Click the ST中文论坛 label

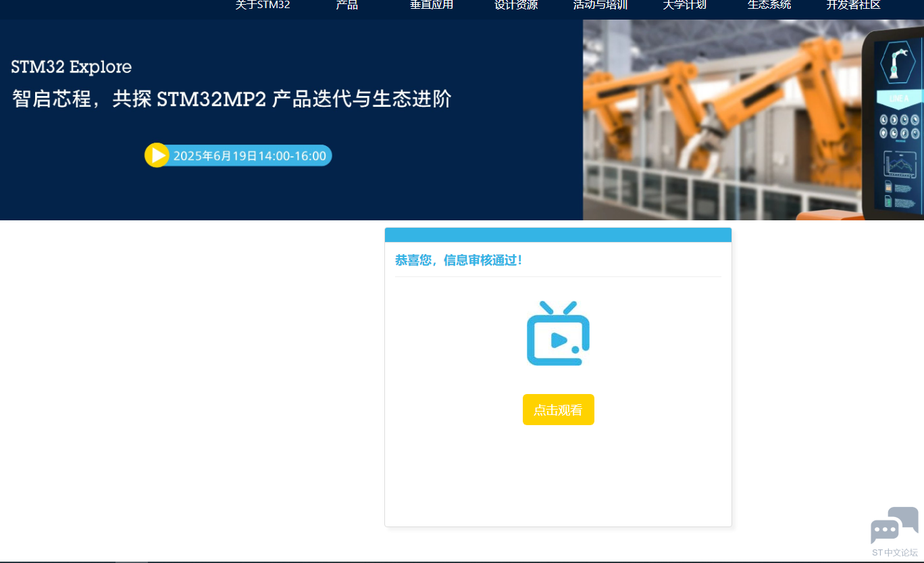point(895,553)
